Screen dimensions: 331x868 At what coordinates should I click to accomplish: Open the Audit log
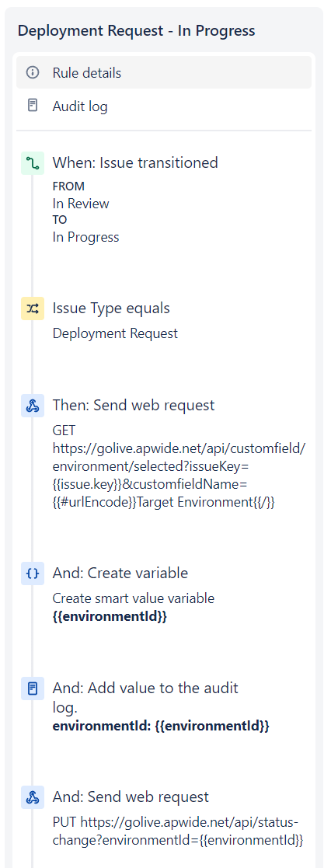coord(164,106)
